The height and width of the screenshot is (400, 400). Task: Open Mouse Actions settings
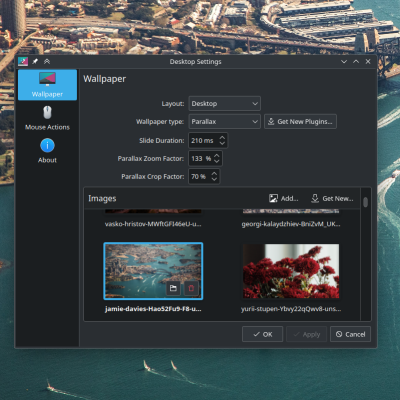point(47,118)
